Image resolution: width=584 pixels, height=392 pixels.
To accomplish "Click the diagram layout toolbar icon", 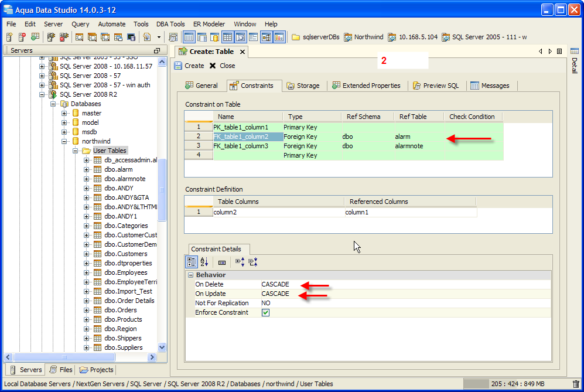I will (x=266, y=37).
